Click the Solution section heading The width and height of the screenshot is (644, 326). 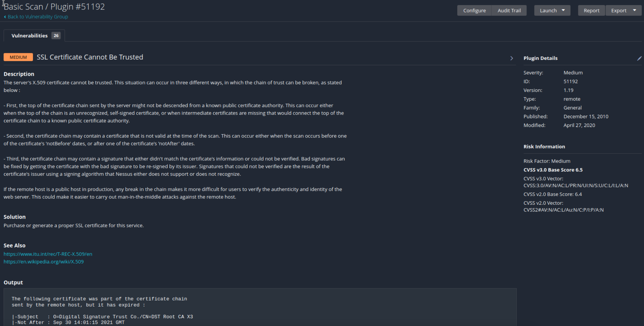[14, 217]
